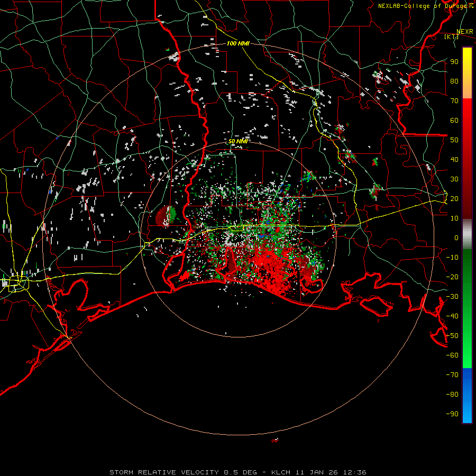Click the -70 value on velocity scale
The width and height of the screenshot is (476, 476).
[x=452, y=375]
